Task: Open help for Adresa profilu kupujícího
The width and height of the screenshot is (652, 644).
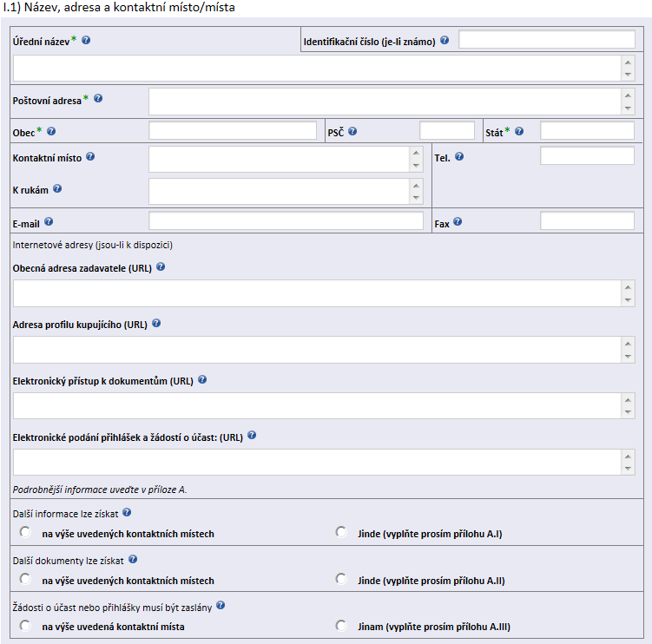Action: coord(156,323)
